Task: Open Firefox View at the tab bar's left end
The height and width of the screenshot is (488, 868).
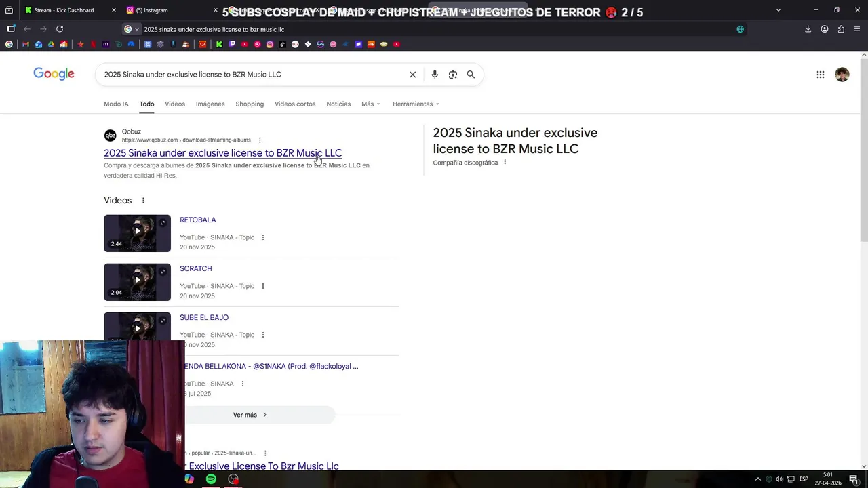Action: [9, 10]
